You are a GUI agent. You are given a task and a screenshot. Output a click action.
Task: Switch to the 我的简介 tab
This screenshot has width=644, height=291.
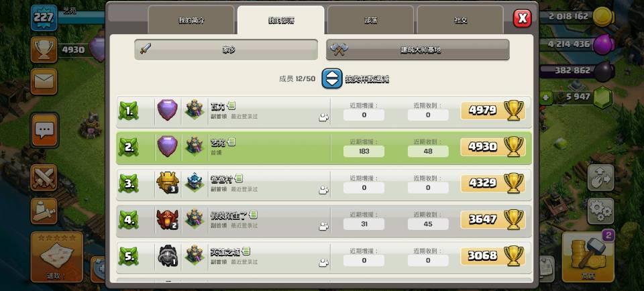click(x=191, y=20)
